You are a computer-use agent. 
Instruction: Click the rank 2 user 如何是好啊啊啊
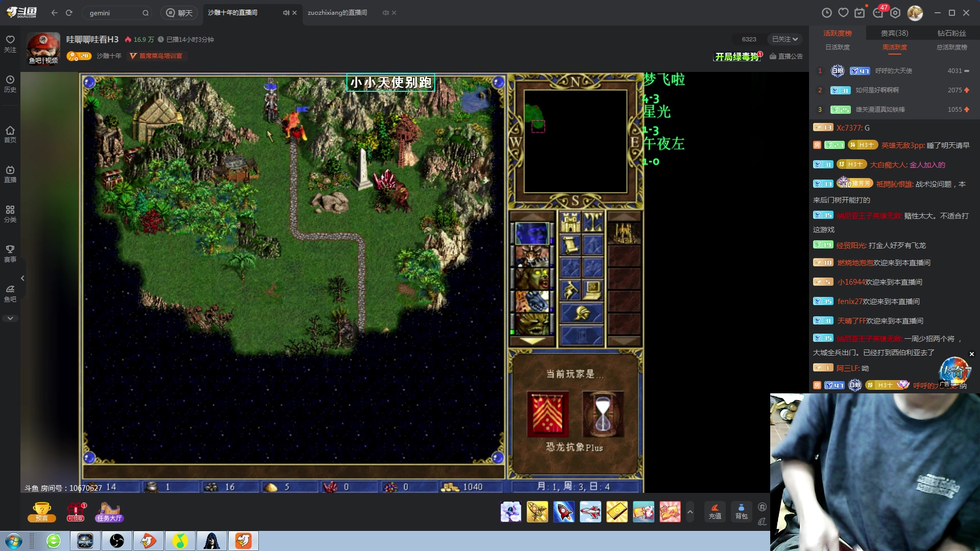tap(877, 90)
